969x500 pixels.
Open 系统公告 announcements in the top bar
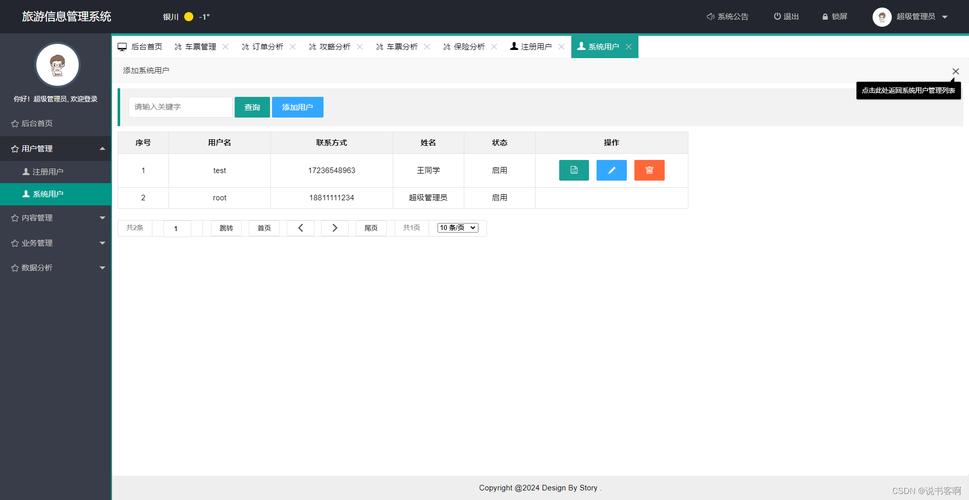pyautogui.click(x=727, y=17)
